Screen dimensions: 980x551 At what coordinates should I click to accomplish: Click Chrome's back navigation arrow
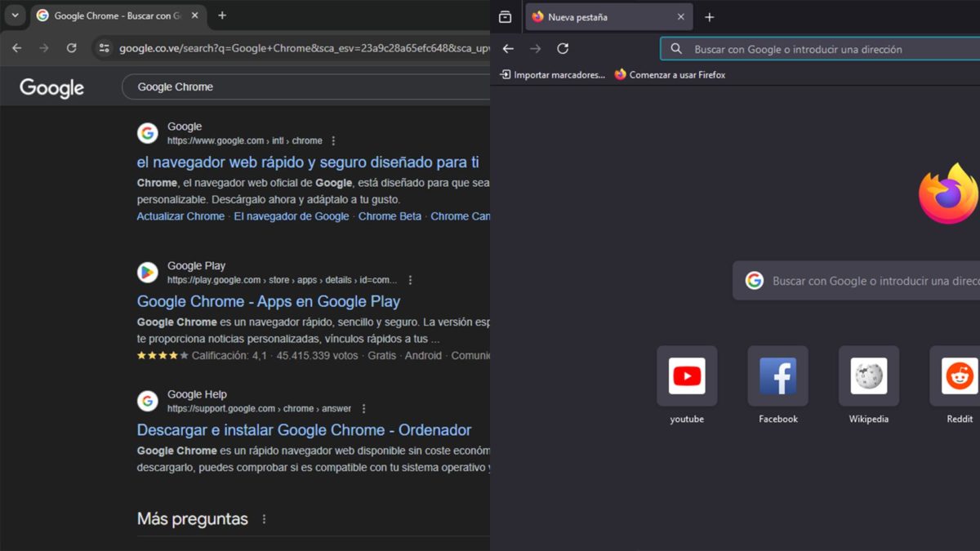tap(16, 48)
